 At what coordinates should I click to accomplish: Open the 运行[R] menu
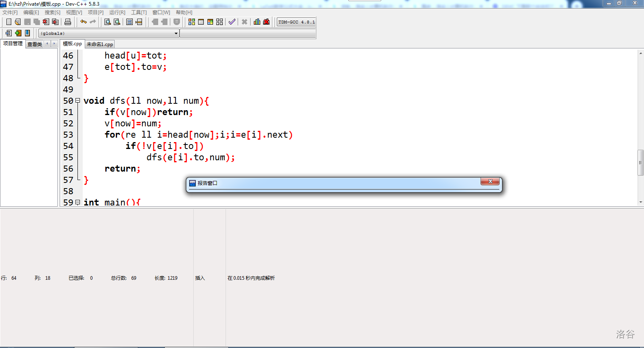tap(117, 13)
